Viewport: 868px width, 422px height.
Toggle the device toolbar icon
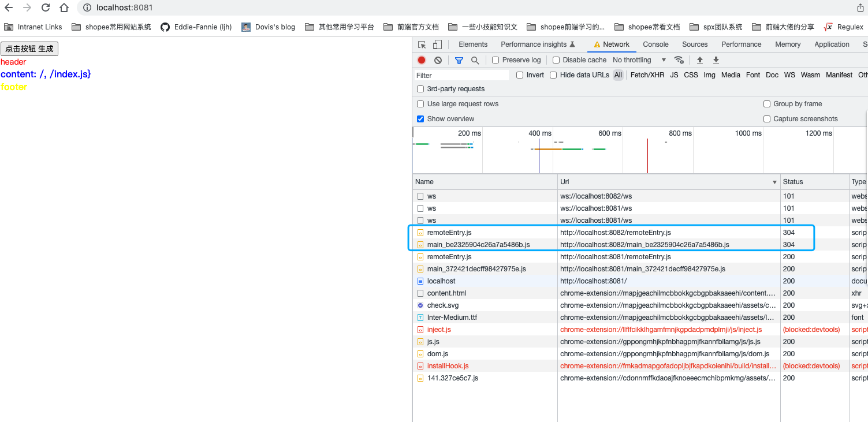click(x=437, y=44)
